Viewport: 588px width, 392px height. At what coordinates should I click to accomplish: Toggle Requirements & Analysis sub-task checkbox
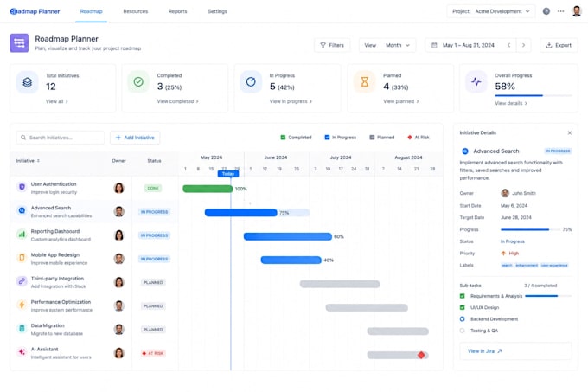pos(463,296)
